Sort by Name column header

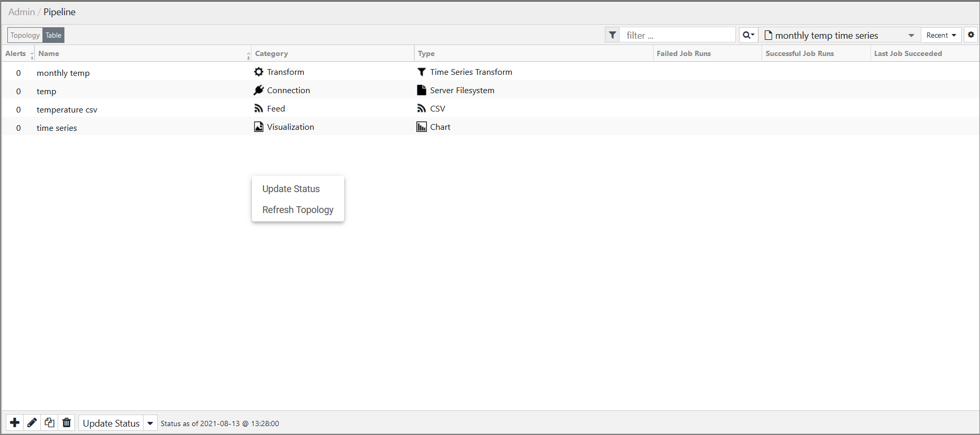click(49, 53)
